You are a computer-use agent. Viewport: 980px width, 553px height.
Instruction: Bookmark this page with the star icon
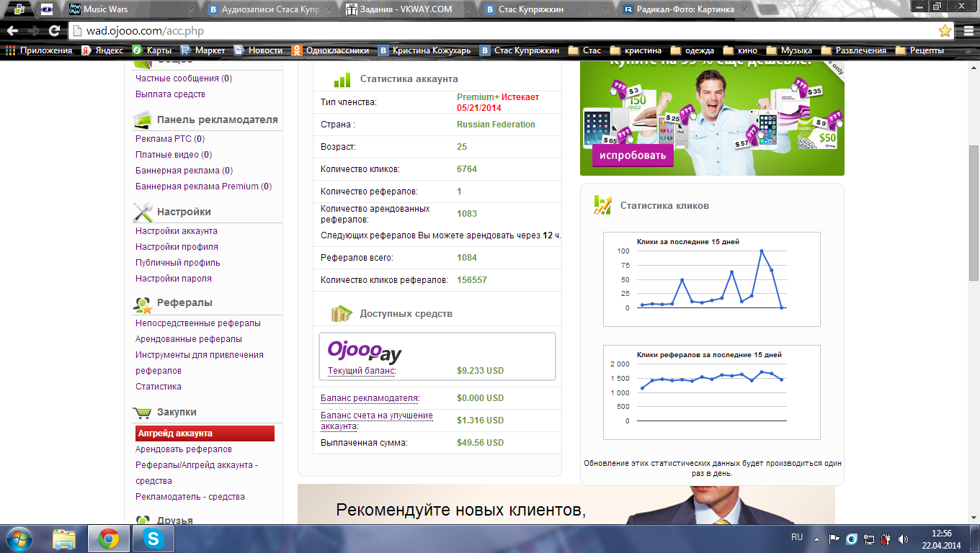(x=945, y=31)
